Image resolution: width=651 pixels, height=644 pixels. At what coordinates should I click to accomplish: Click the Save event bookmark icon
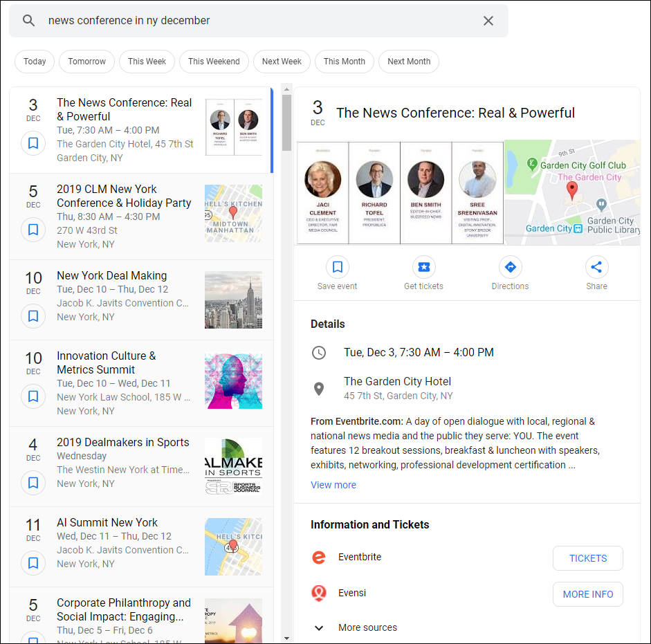[x=337, y=267]
